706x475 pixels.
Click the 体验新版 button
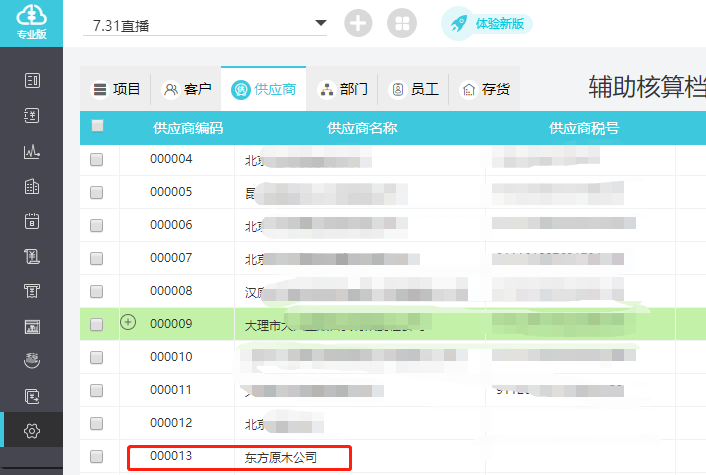coord(487,23)
